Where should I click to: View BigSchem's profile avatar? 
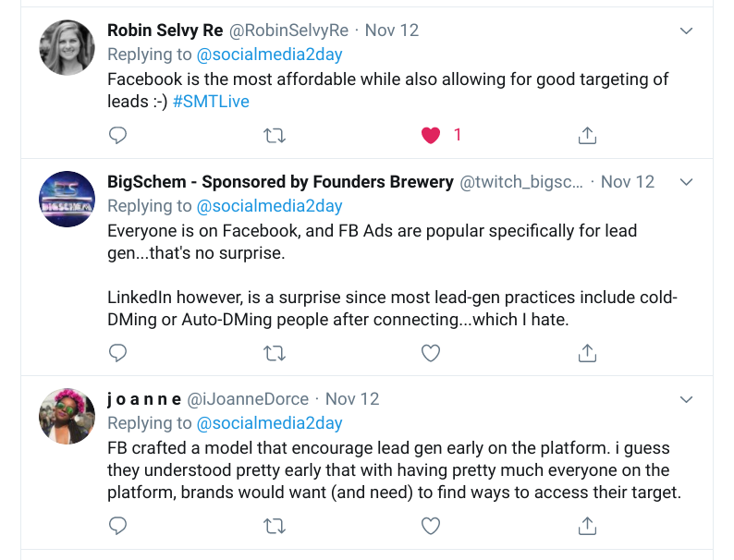coord(67,199)
